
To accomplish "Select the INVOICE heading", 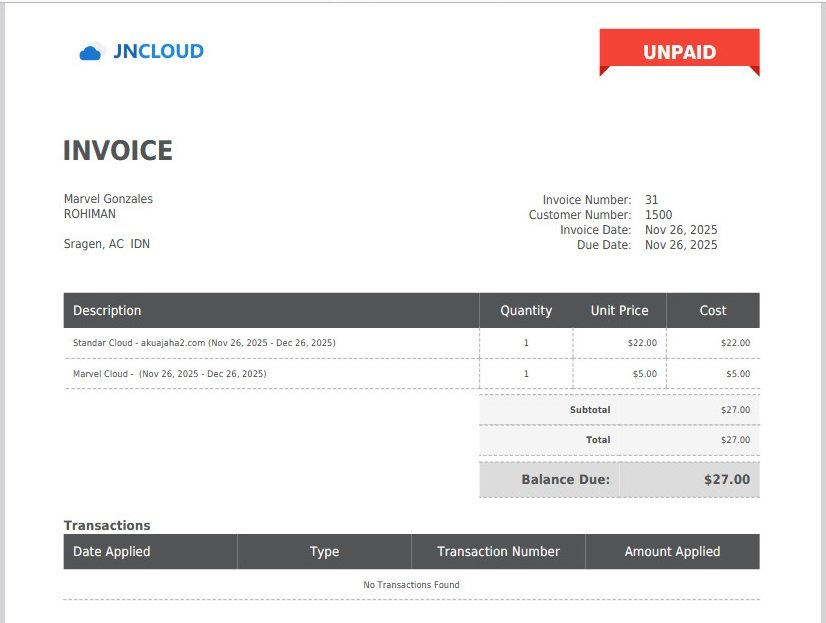I will tap(118, 151).
